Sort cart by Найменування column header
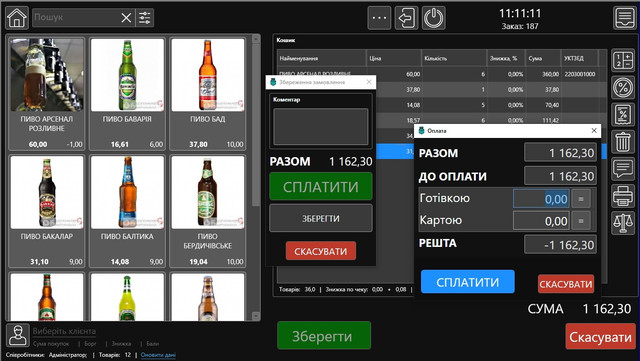The width and height of the screenshot is (640, 361). point(321,58)
